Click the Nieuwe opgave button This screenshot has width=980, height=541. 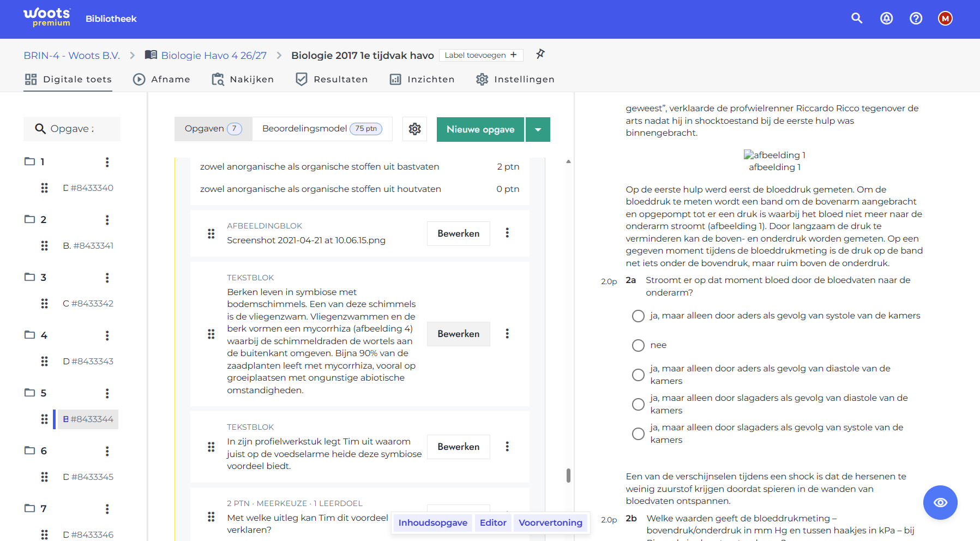point(480,129)
